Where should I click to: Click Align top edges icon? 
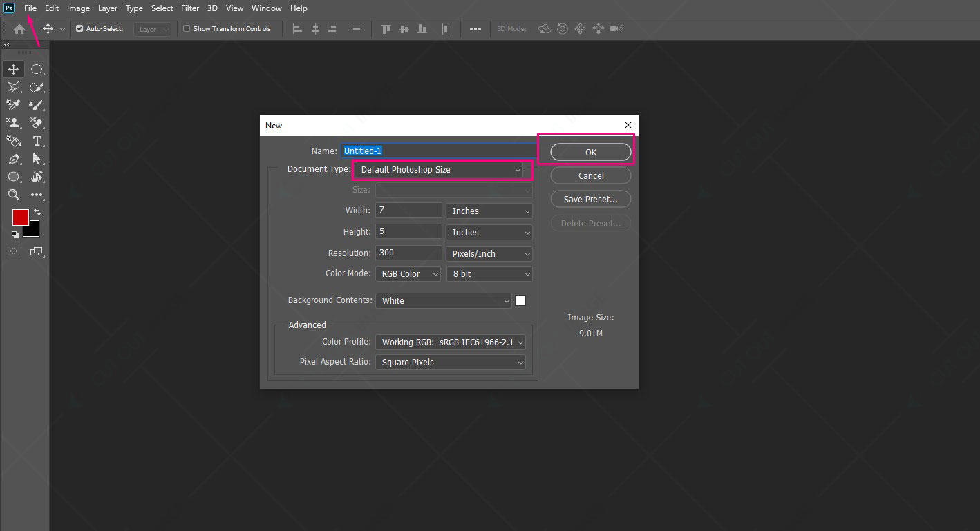point(386,29)
